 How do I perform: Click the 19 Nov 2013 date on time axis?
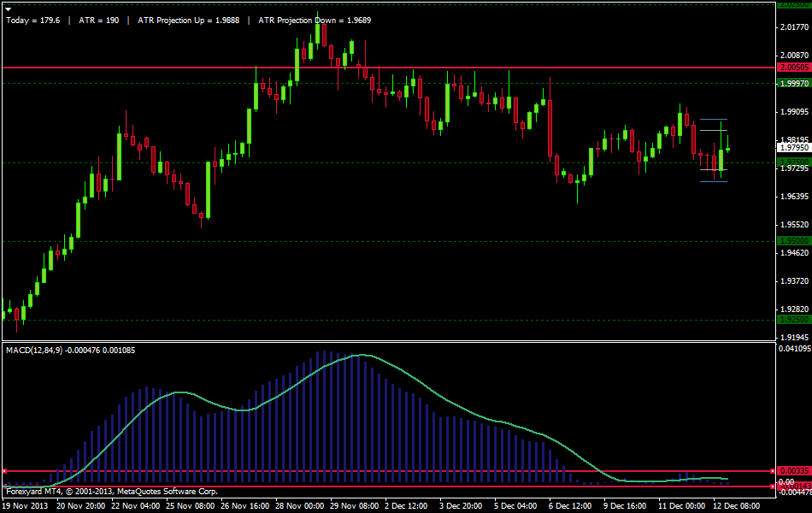pos(24,505)
